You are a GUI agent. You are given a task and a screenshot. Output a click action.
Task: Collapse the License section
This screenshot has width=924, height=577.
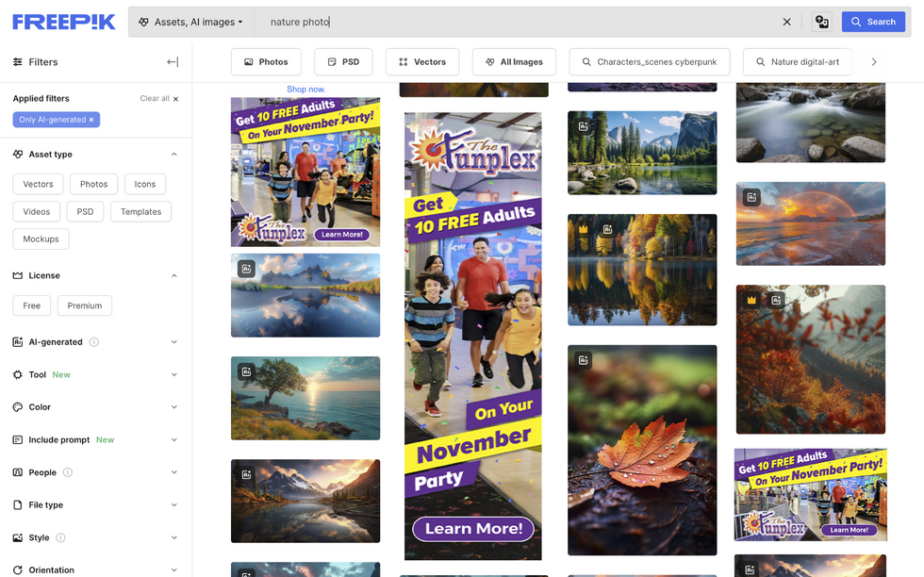[173, 276]
